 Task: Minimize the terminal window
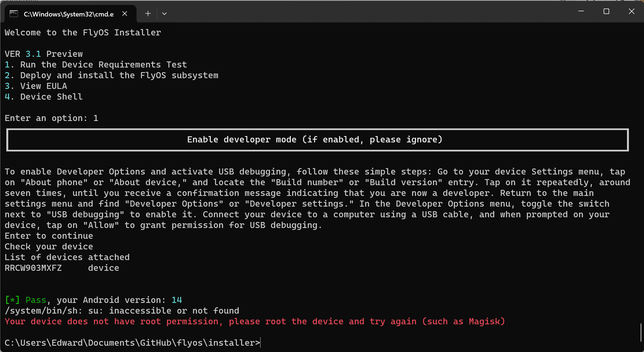[581, 12]
